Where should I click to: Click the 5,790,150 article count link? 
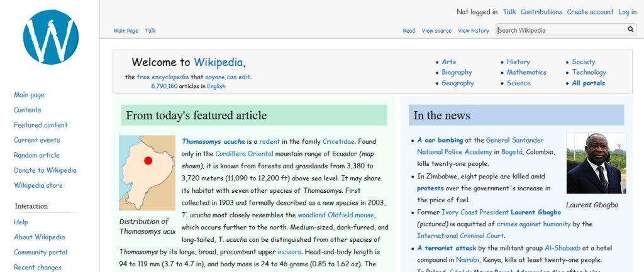(x=164, y=86)
